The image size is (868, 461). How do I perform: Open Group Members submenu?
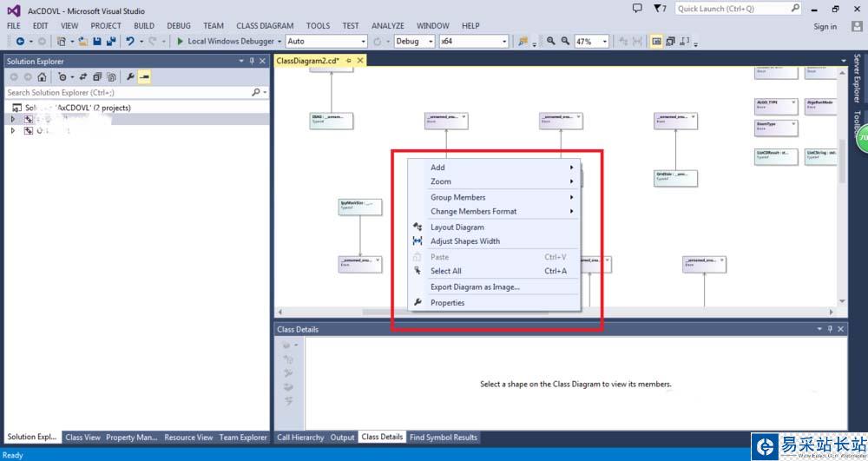(x=495, y=197)
